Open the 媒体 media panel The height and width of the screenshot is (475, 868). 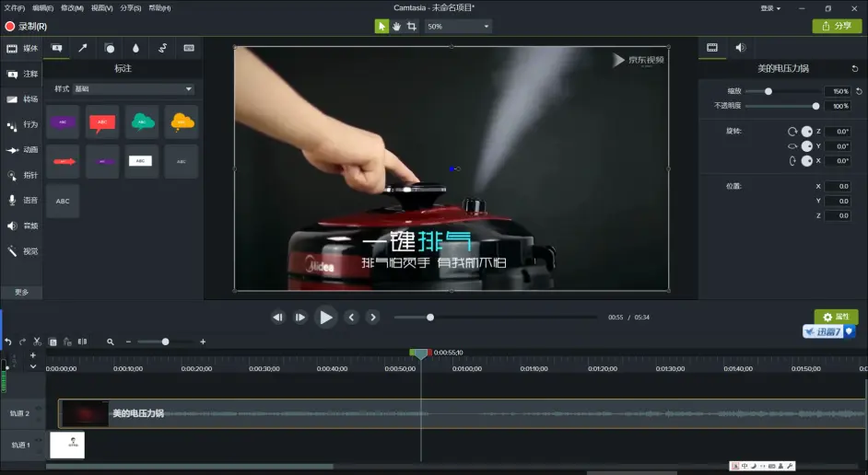click(x=22, y=49)
